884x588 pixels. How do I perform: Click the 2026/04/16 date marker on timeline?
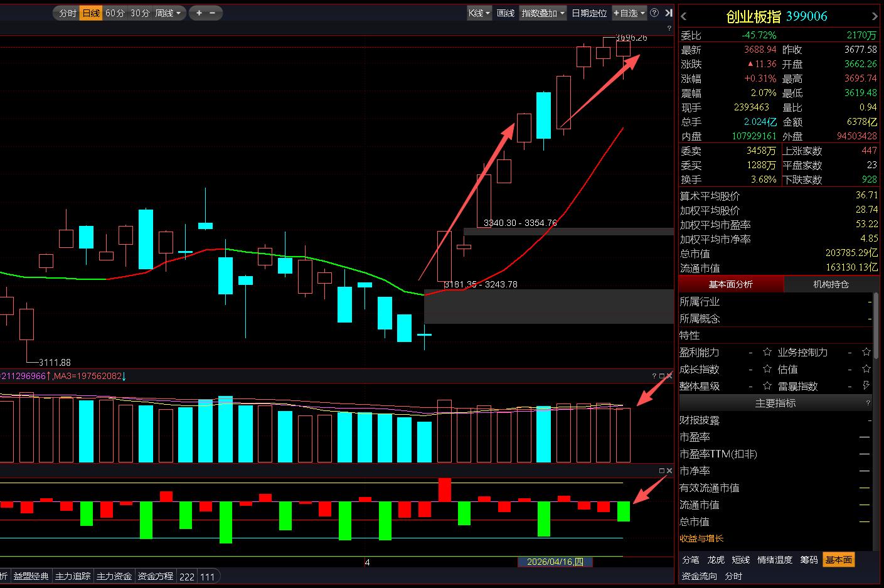(x=555, y=562)
